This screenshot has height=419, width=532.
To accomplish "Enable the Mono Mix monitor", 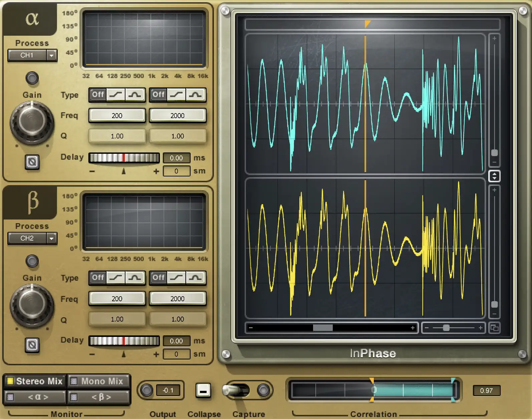I will pyautogui.click(x=98, y=381).
